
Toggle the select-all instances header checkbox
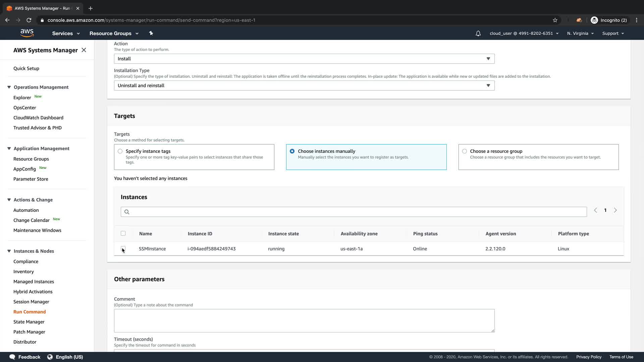click(123, 233)
